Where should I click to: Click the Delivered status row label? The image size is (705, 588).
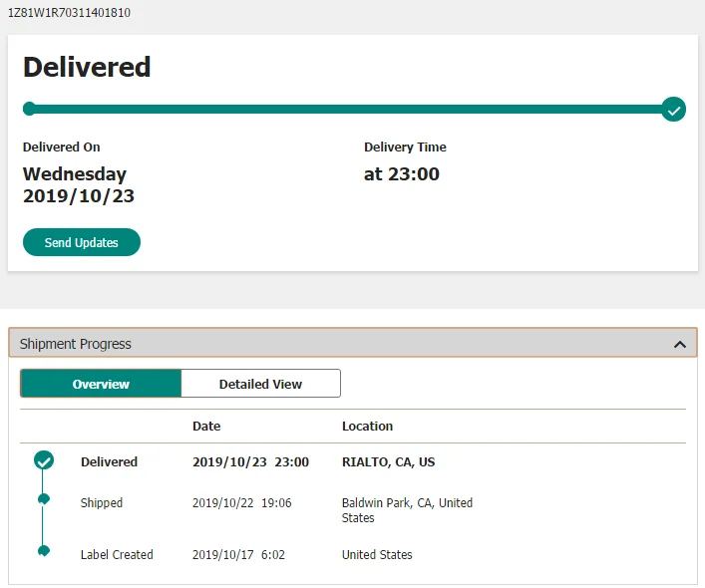coord(109,461)
